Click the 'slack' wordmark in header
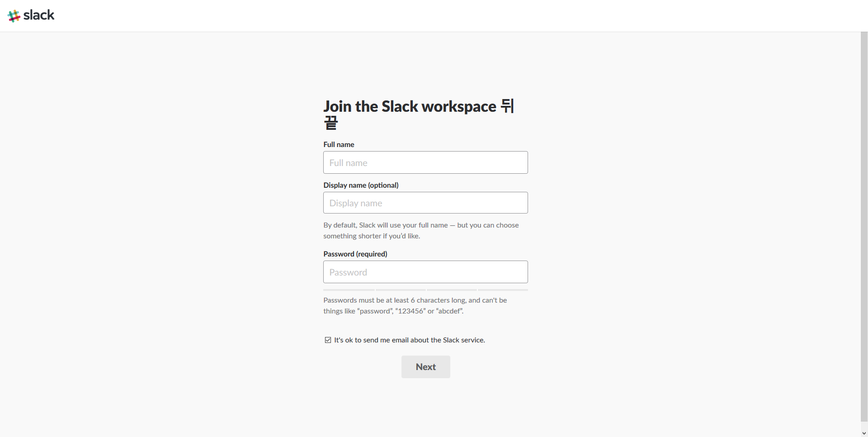 coord(39,15)
